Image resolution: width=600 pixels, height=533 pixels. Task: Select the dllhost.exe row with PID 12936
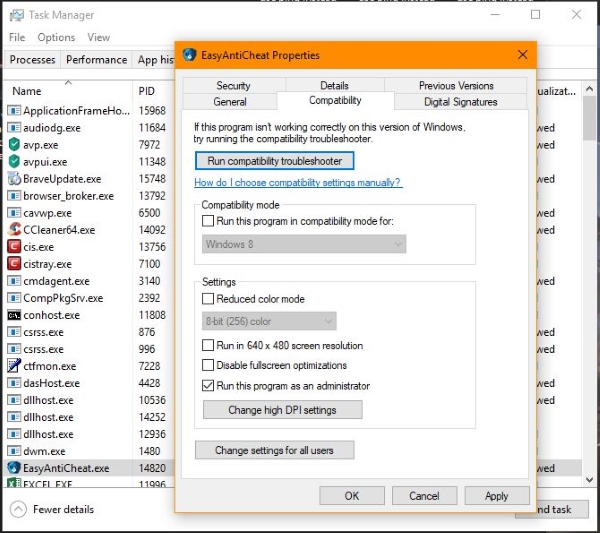[89, 434]
